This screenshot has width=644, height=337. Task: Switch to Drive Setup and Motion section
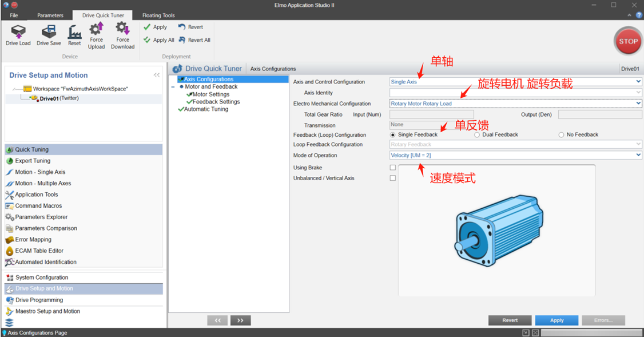(x=84, y=288)
